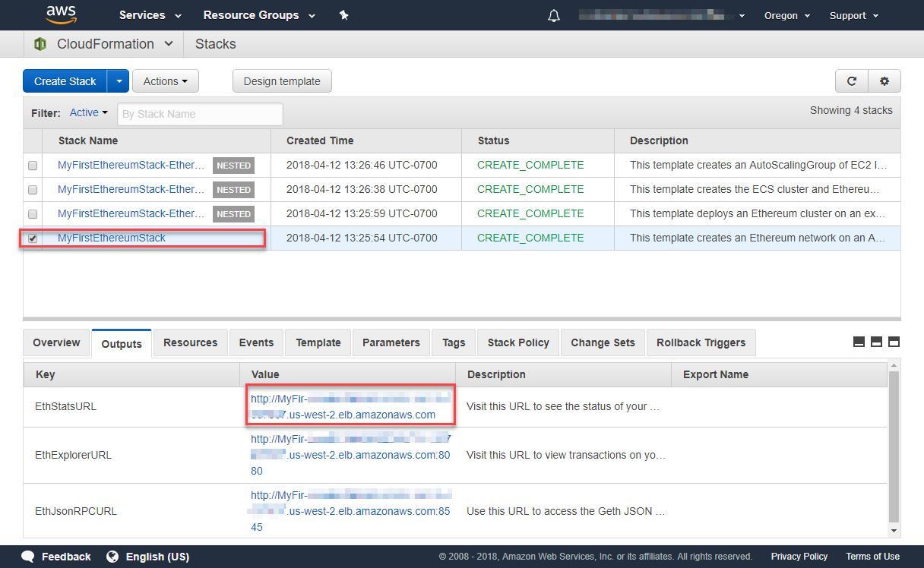Switch to the Resources tab
Screen dimensions: 924x568
click(x=190, y=342)
